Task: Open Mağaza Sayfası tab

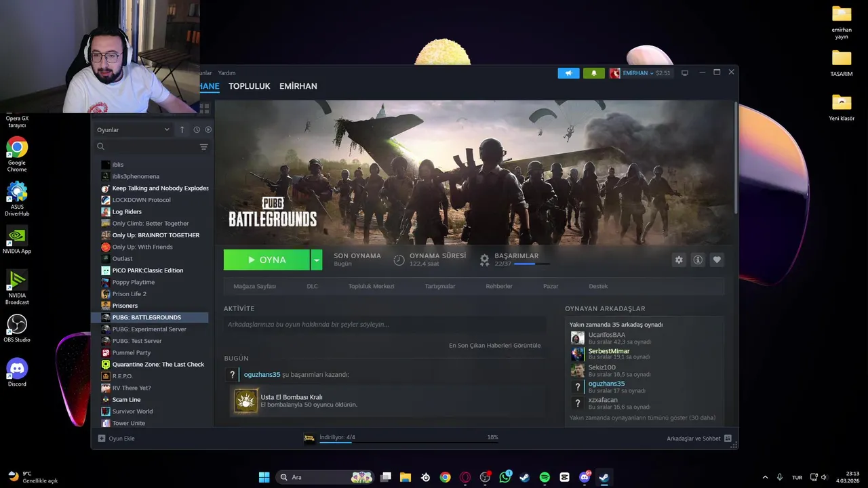Action: [x=254, y=286]
